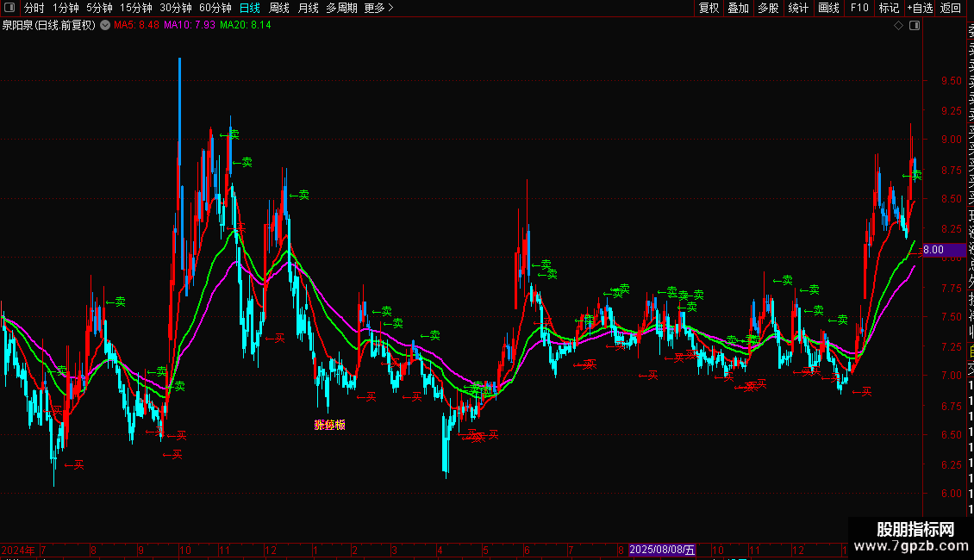Click the MA10: 7.93 indicator label
Viewport: 974px width, 560px height.
tap(190, 25)
